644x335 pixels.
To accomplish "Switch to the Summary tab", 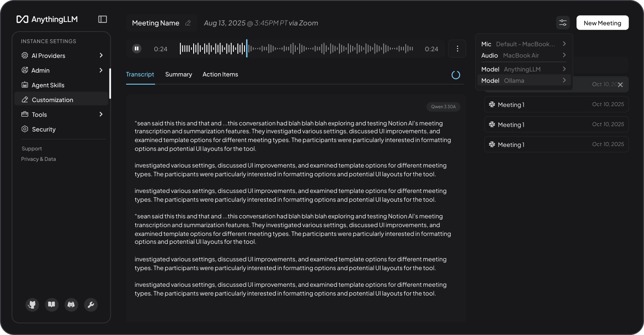I will [179, 75].
